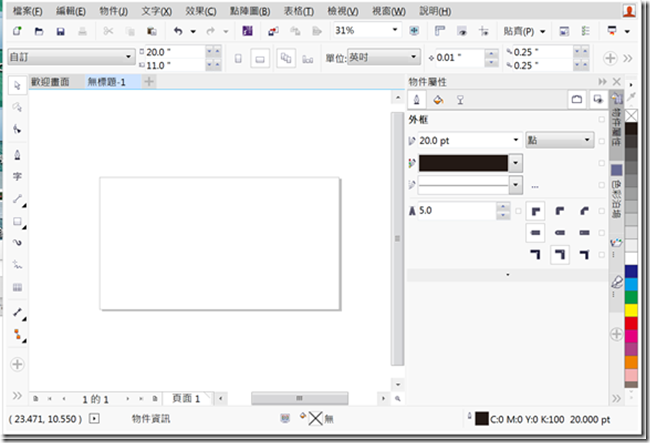Click the miter limit 5.0 input field
Viewport: 650px width, 443px height.
(457, 211)
